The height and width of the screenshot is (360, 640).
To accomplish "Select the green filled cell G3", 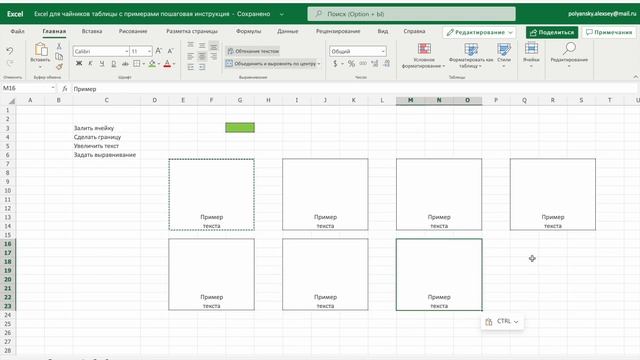I will coord(240,128).
